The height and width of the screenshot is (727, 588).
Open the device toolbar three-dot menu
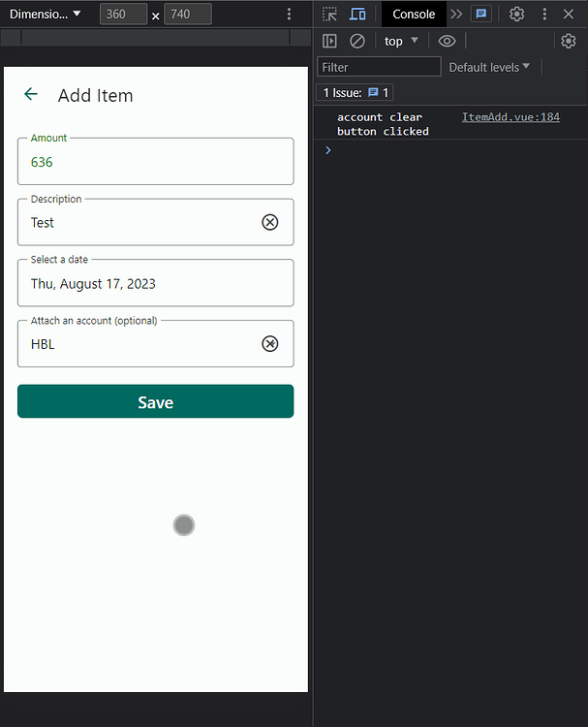coord(289,14)
